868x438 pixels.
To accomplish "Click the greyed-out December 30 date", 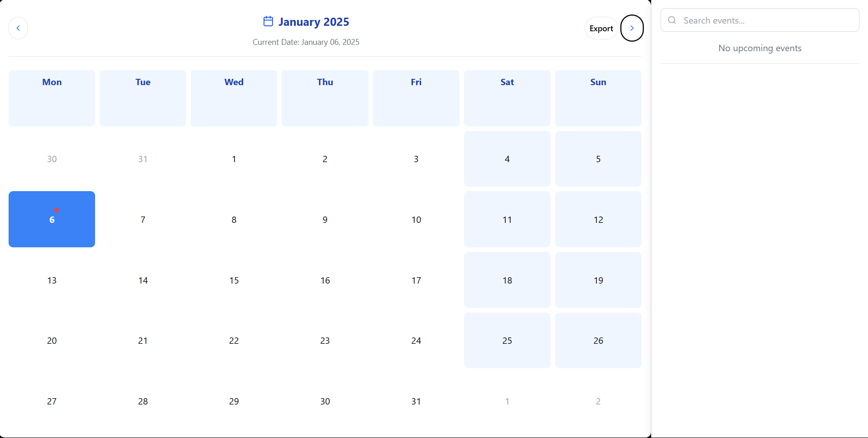I will tap(52, 159).
